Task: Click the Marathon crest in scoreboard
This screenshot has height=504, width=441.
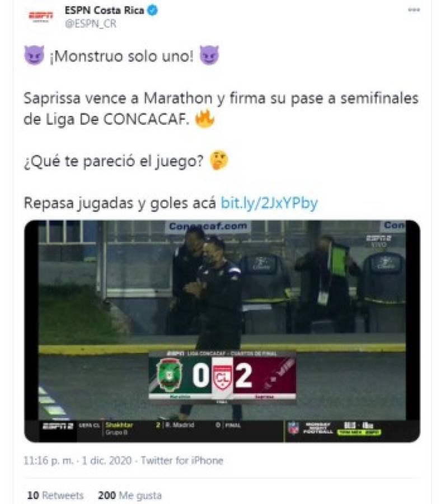Action: point(169,376)
